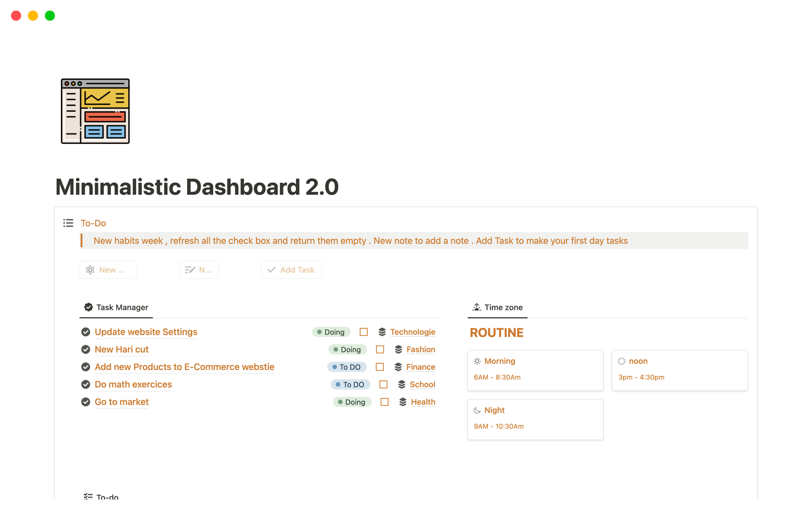Click checkmark circle beside Go to market

pyautogui.click(x=86, y=402)
